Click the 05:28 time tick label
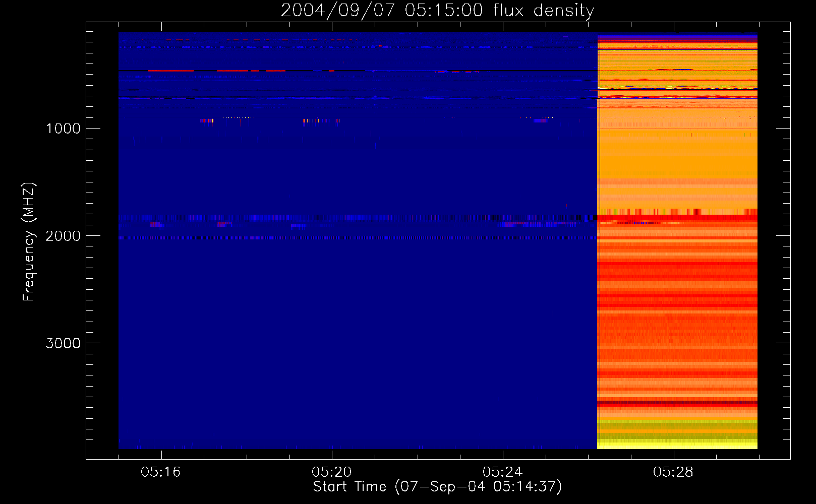 point(673,472)
